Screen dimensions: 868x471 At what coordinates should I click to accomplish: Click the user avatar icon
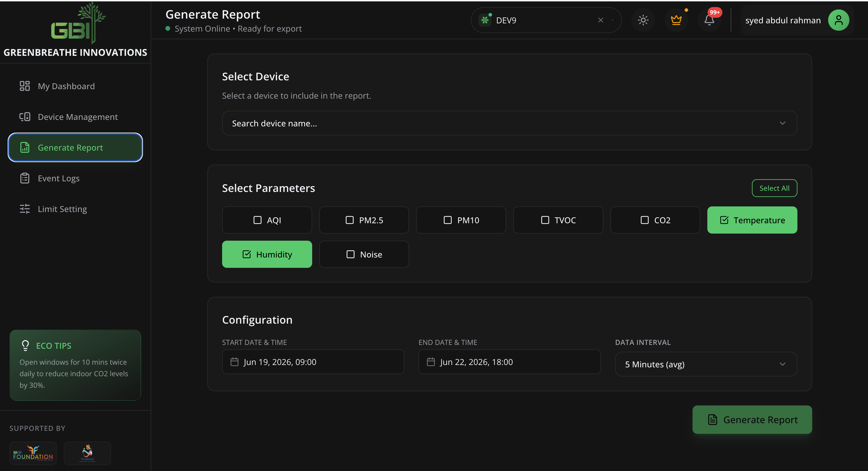click(x=838, y=20)
